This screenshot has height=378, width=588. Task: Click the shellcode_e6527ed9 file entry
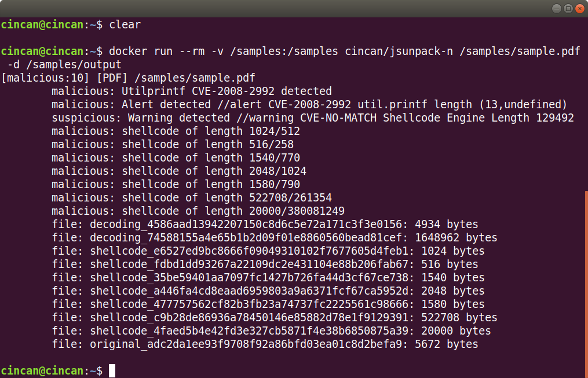268,251
